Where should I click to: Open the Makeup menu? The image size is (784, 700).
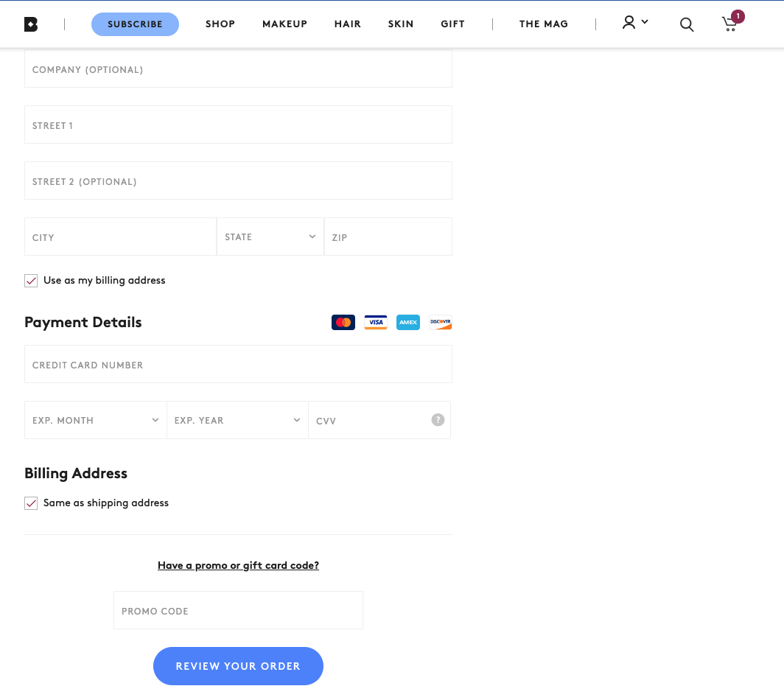284,24
